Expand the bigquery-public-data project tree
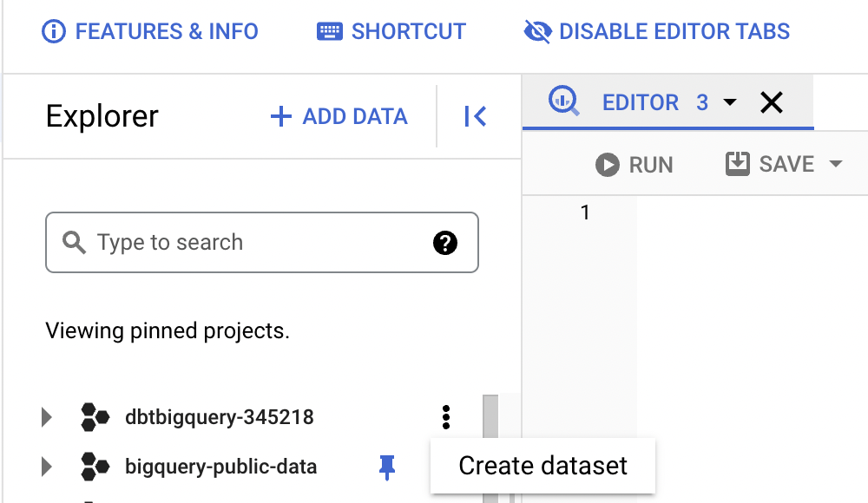Screen dimensions: 868x503 [47, 467]
